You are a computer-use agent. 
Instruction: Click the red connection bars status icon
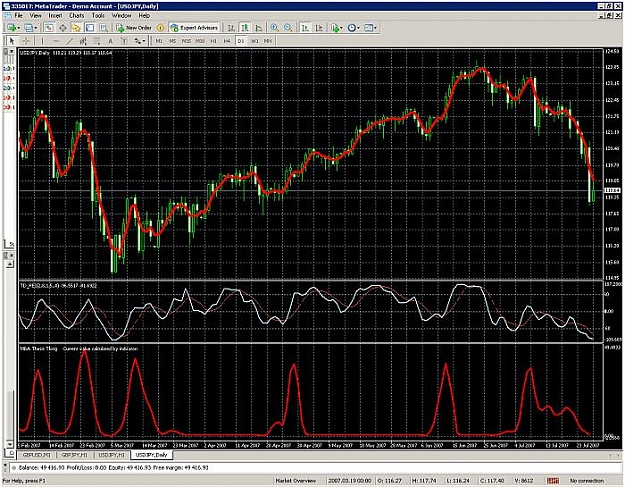pos(553,481)
